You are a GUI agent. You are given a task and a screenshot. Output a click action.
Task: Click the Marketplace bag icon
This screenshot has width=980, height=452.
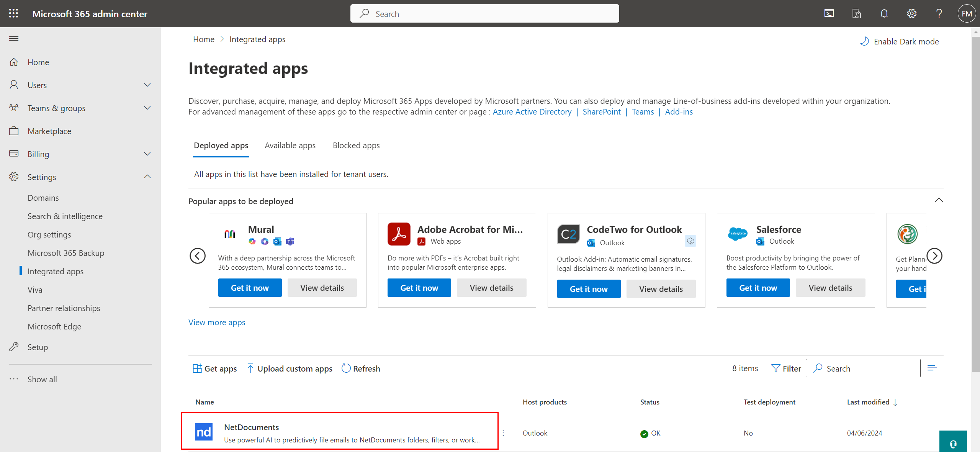point(14,131)
